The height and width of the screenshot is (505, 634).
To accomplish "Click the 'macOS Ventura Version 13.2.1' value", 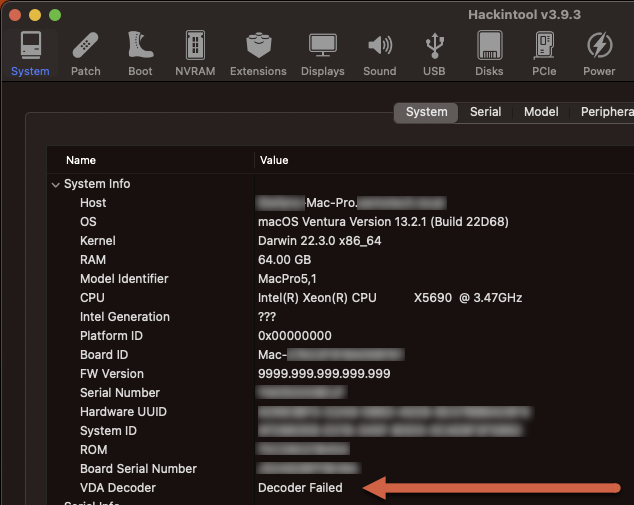I will point(383,222).
